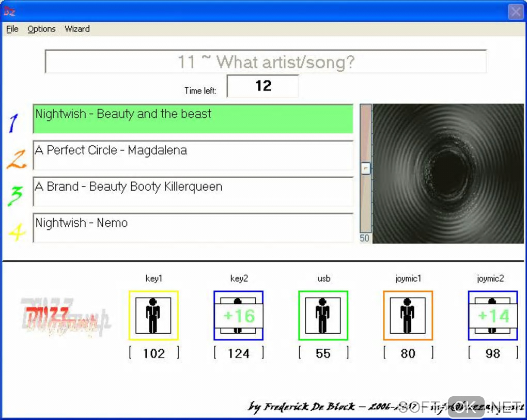Open the File menu
527x420 pixels.
pyautogui.click(x=12, y=29)
